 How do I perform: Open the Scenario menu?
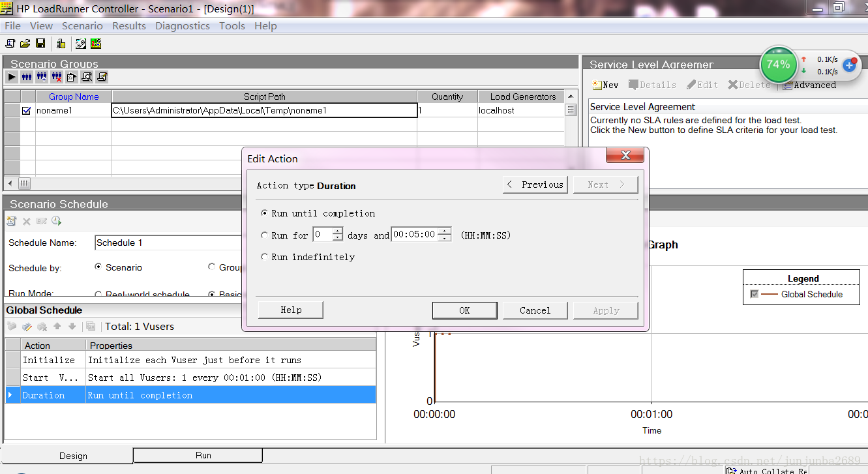click(82, 26)
